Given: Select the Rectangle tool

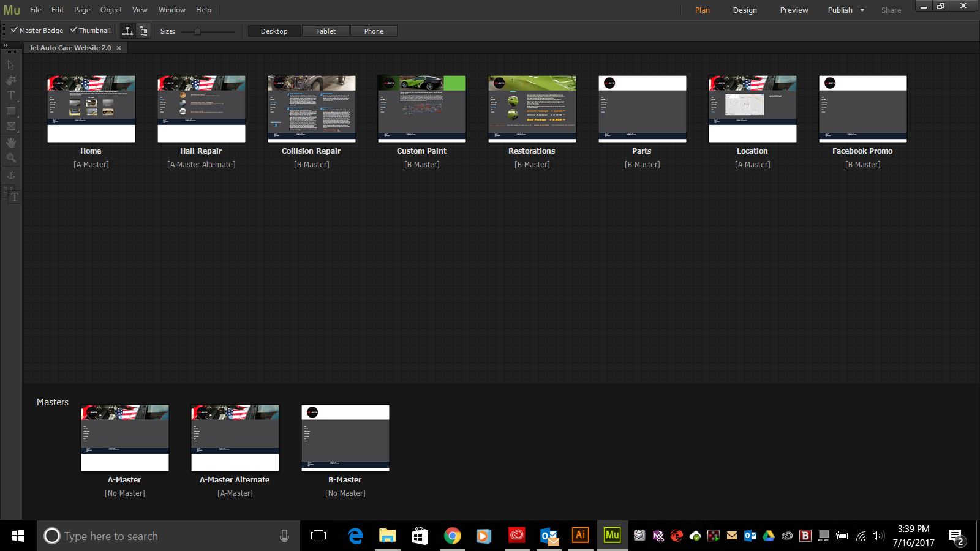Looking at the screenshot, I should tap(11, 111).
